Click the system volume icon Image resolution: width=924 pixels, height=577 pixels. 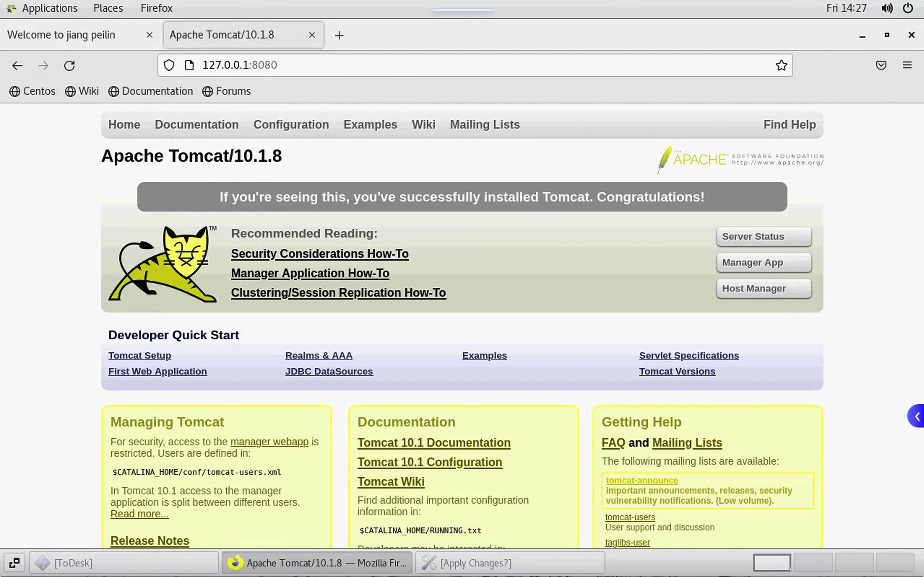click(x=887, y=8)
